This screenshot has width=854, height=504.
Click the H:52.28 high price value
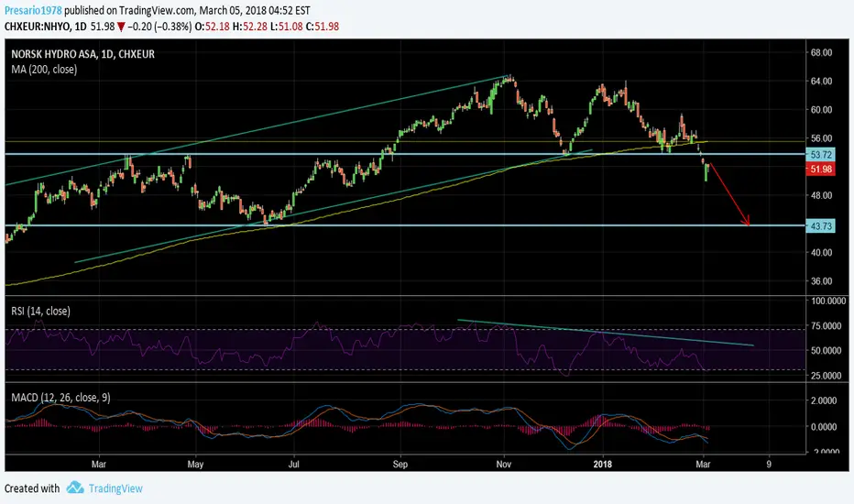click(x=250, y=27)
